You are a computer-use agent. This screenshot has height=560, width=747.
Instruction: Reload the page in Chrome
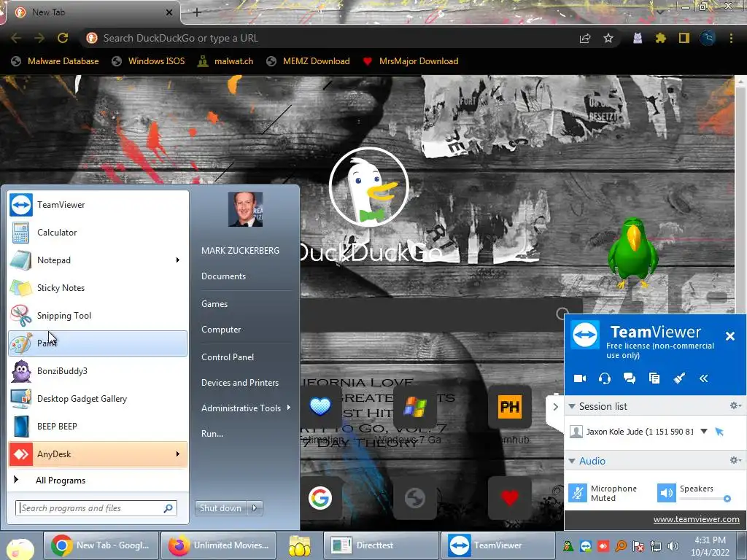(x=63, y=38)
